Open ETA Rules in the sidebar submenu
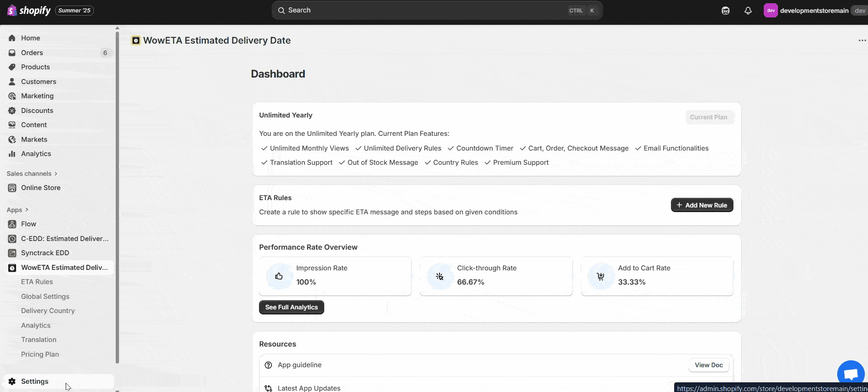Viewport: 868px width, 392px height. tap(37, 282)
